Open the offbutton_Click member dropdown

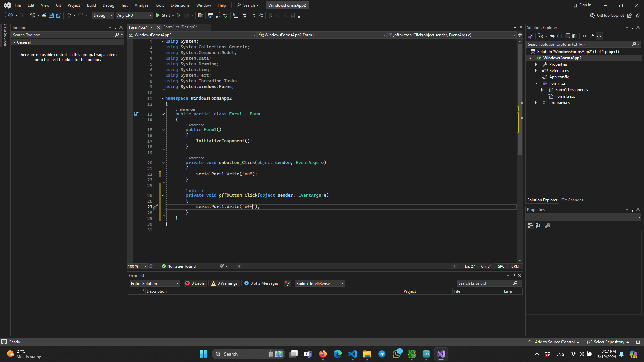tap(452, 35)
